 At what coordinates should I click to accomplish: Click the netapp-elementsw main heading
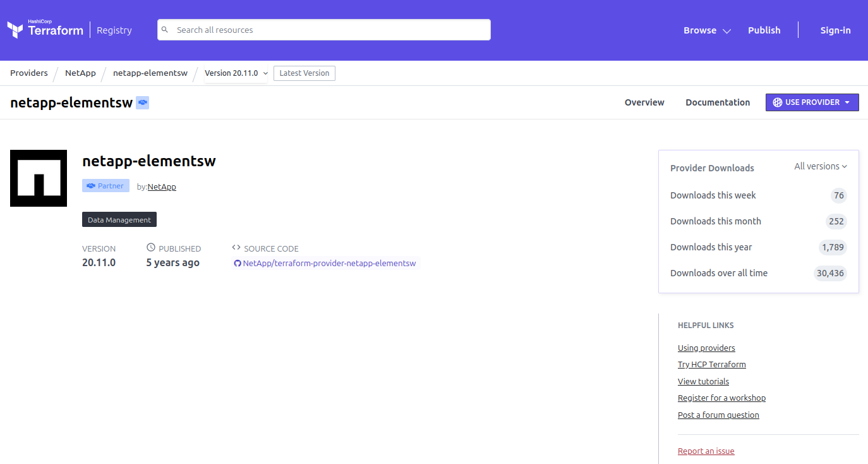149,161
